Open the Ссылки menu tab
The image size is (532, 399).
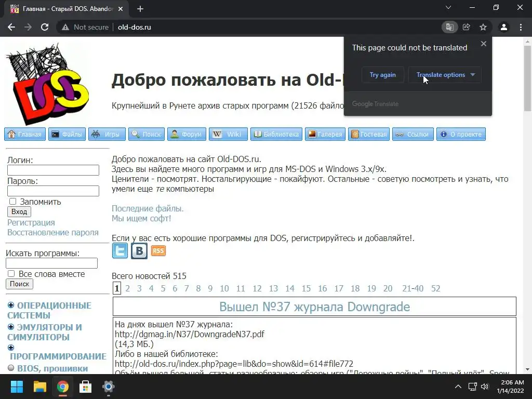tap(413, 134)
